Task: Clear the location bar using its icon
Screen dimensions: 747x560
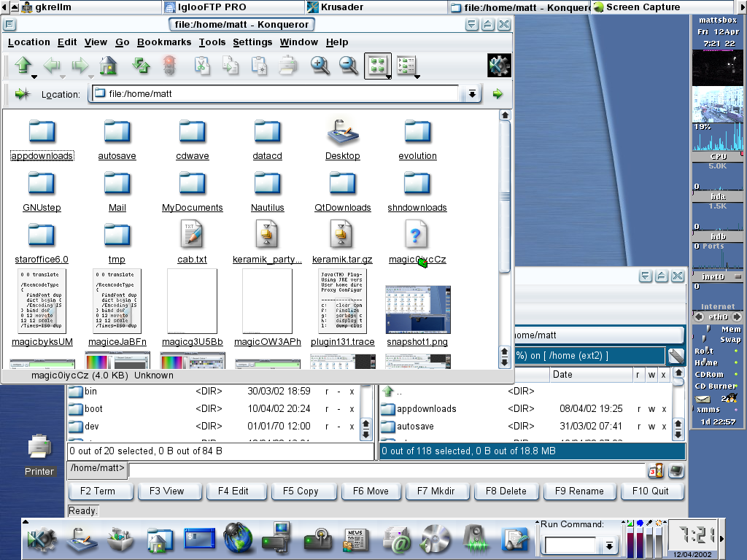Action: [x=23, y=94]
